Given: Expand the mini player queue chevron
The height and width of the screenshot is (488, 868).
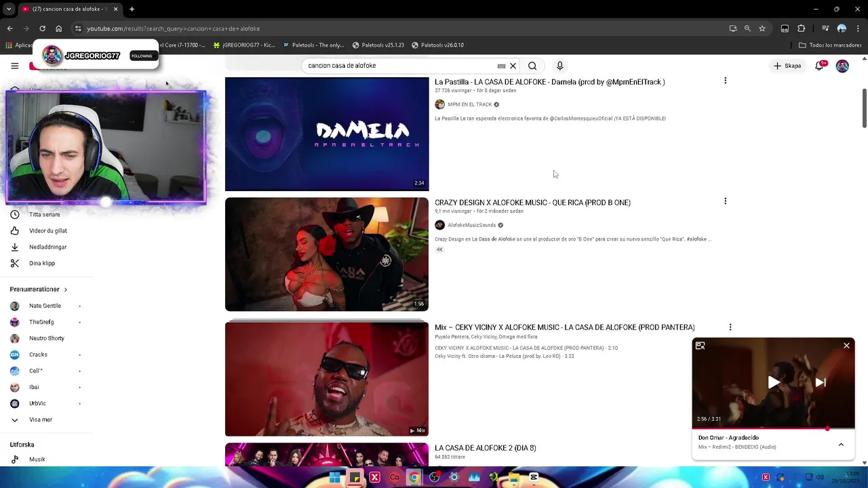Looking at the screenshot, I should (x=841, y=445).
